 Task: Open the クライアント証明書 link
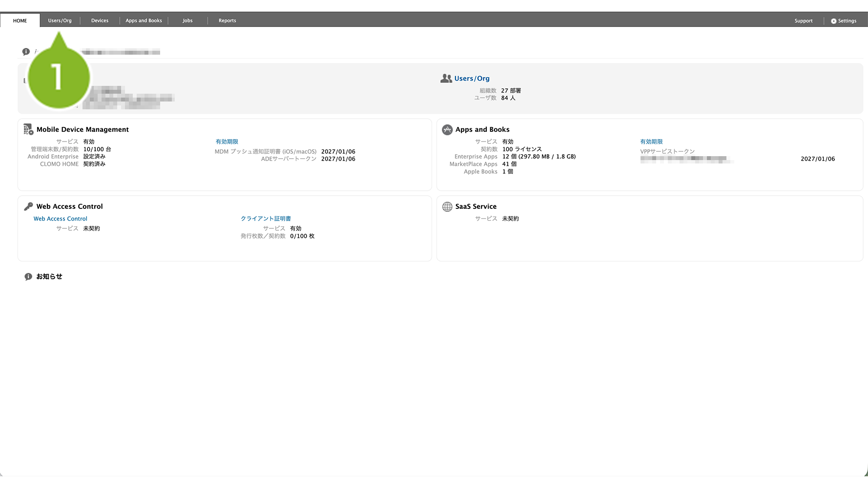pyautogui.click(x=266, y=219)
